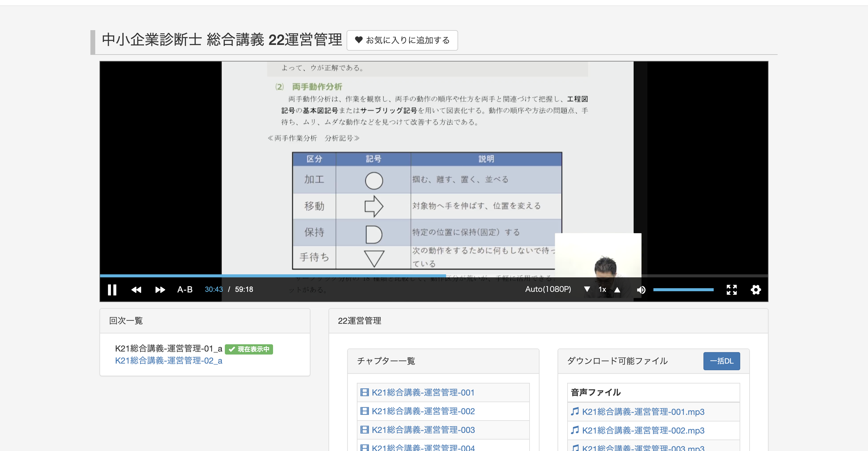The width and height of the screenshot is (868, 451).
Task: Click the 1x playback speed indicator
Action: [x=602, y=289]
